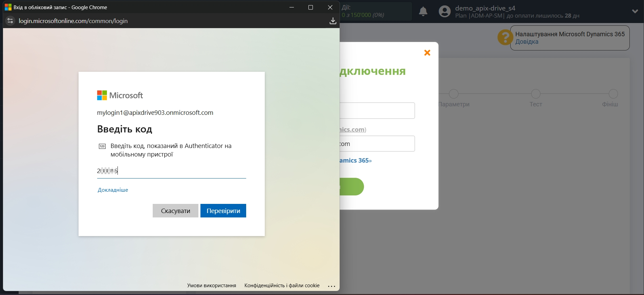Open the Докладніше link
The image size is (644, 295).
113,190
